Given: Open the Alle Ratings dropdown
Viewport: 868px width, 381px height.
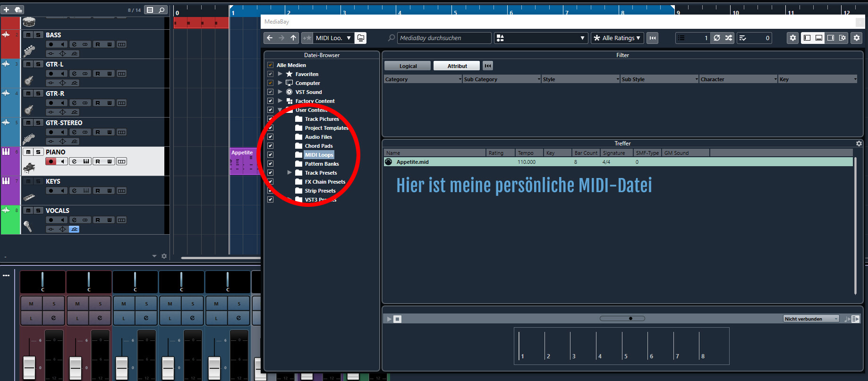Looking at the screenshot, I should (x=617, y=38).
